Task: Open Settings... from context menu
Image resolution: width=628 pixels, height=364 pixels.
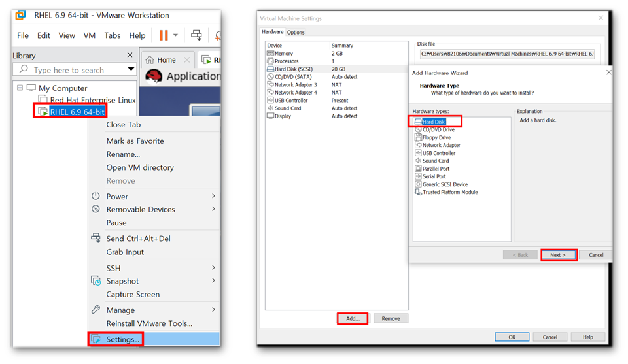Action: click(154, 339)
